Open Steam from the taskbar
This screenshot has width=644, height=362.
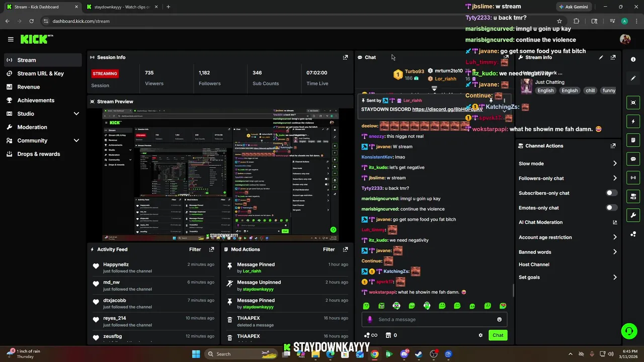click(x=419, y=354)
